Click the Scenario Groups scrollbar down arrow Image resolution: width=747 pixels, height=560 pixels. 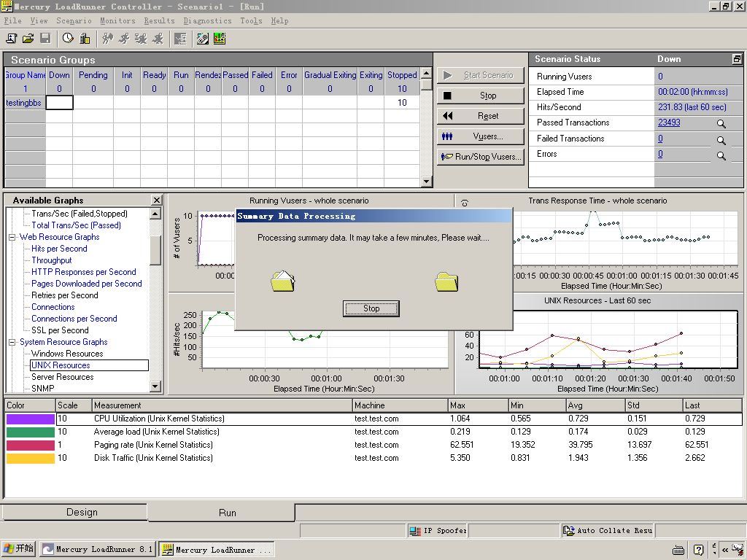[426, 181]
